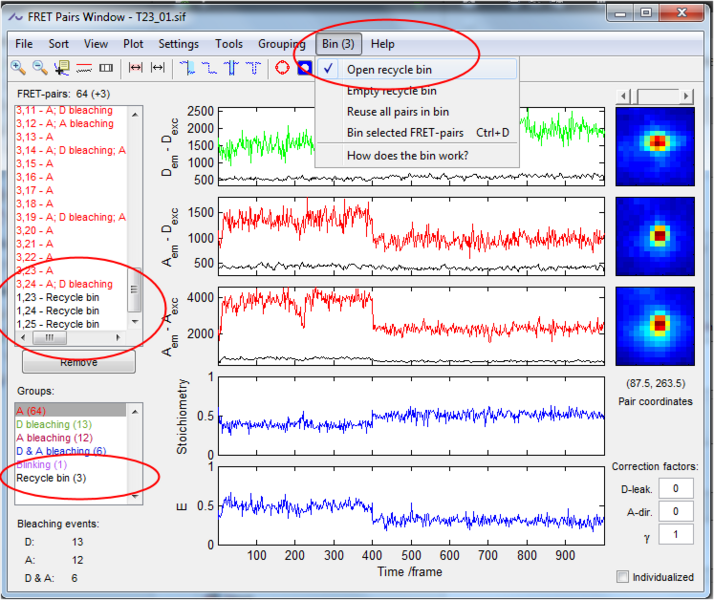Image resolution: width=714 pixels, height=600 pixels.
Task: Click the black double-arrow interval icon
Action: tap(158, 68)
